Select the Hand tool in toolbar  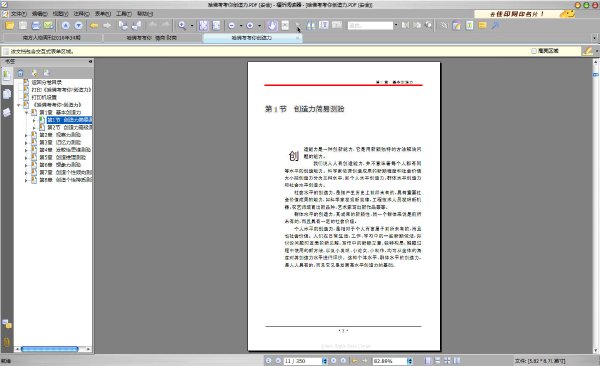click(272, 26)
